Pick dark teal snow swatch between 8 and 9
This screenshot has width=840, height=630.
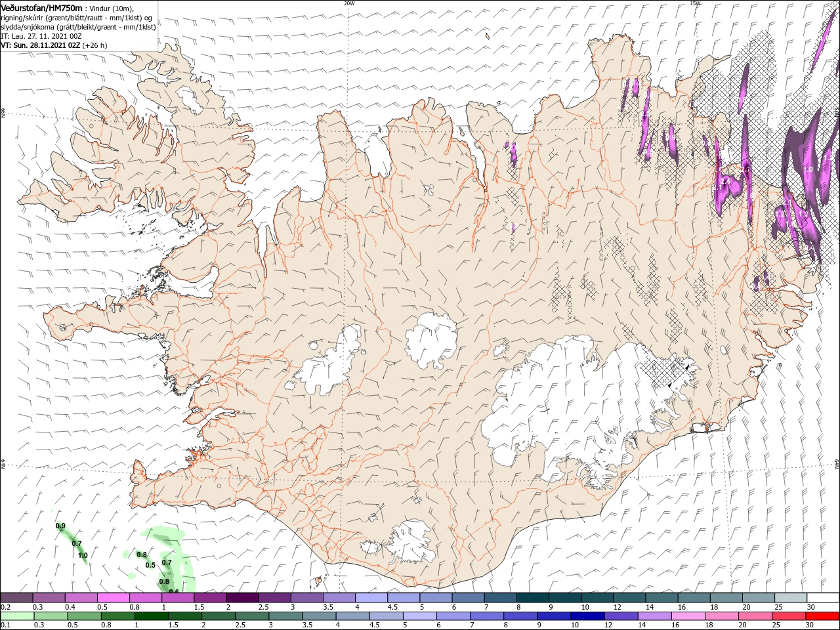click(x=532, y=598)
